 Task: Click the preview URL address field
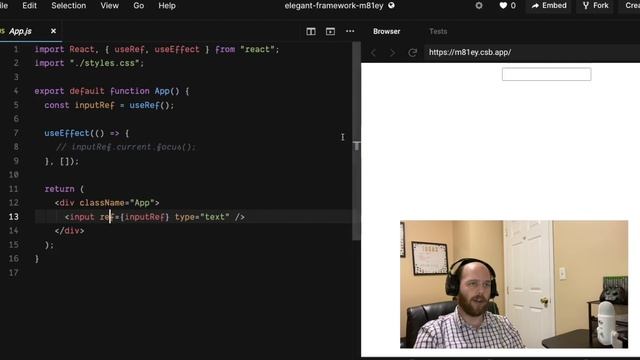(x=532, y=52)
